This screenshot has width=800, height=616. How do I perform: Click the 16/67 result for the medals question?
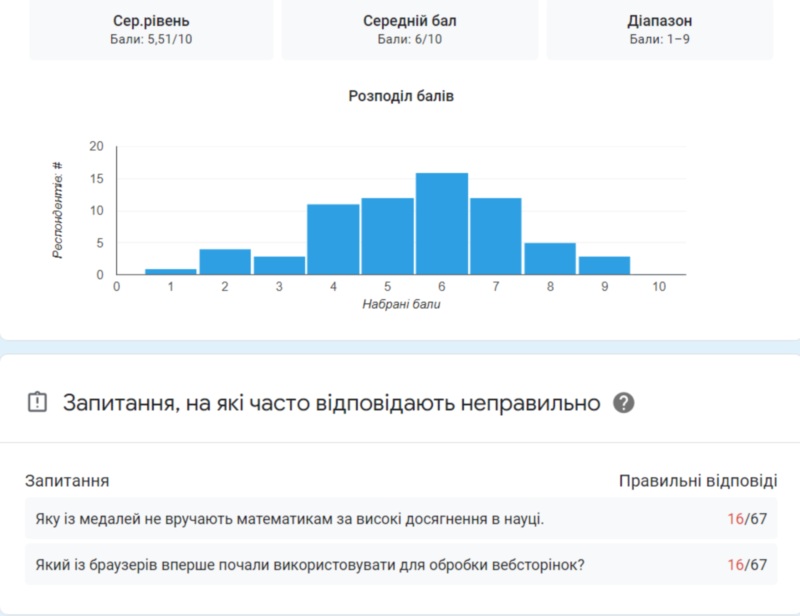[746, 519]
